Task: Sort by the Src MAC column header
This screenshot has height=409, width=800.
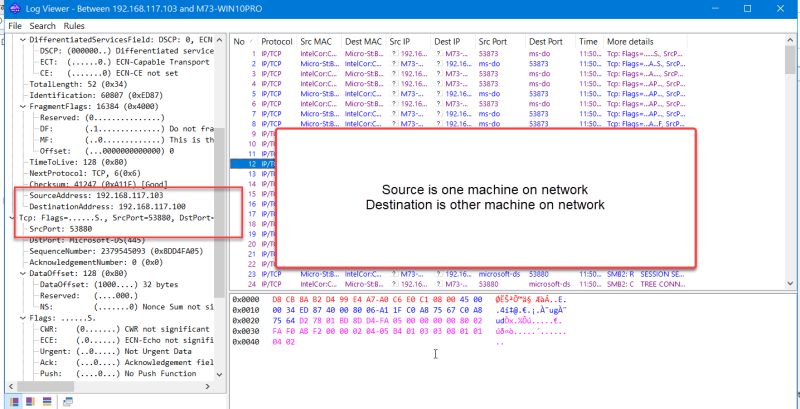Action: [315, 42]
